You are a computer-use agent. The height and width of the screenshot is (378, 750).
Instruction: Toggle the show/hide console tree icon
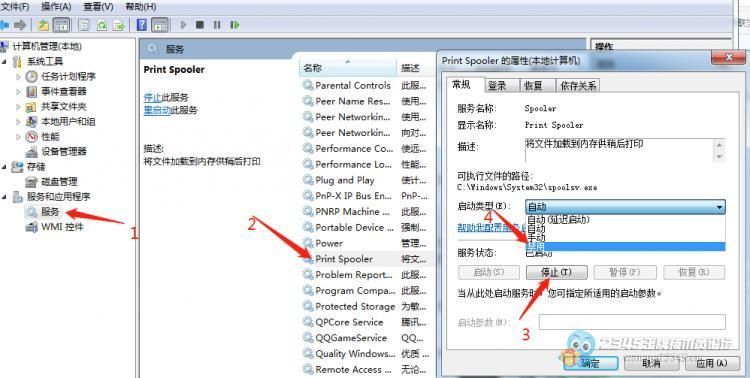pos(61,25)
